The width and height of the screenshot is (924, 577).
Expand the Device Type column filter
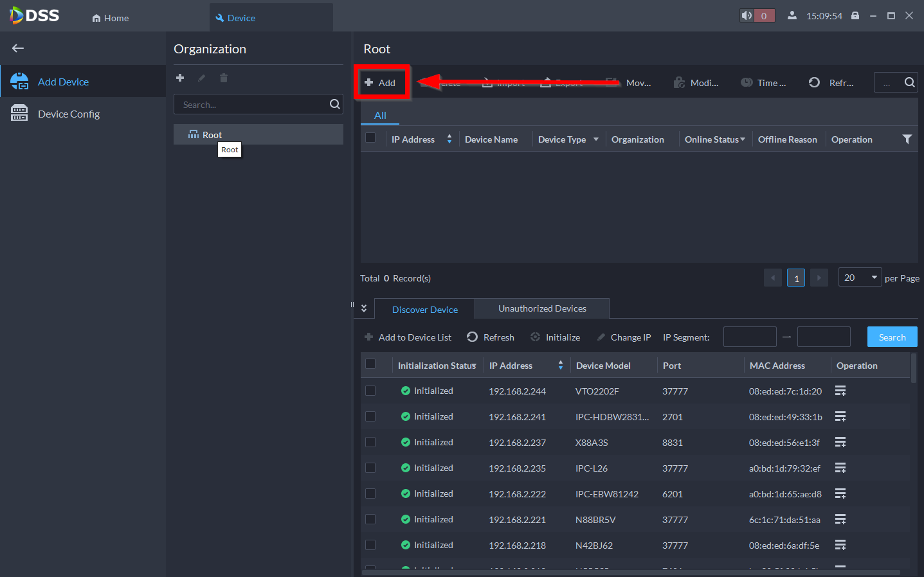(596, 139)
